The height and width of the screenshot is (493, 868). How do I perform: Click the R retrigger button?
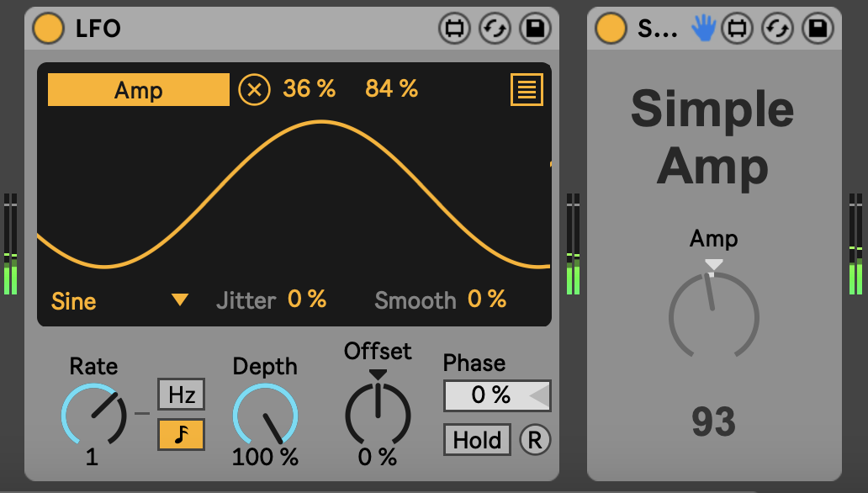(x=534, y=440)
